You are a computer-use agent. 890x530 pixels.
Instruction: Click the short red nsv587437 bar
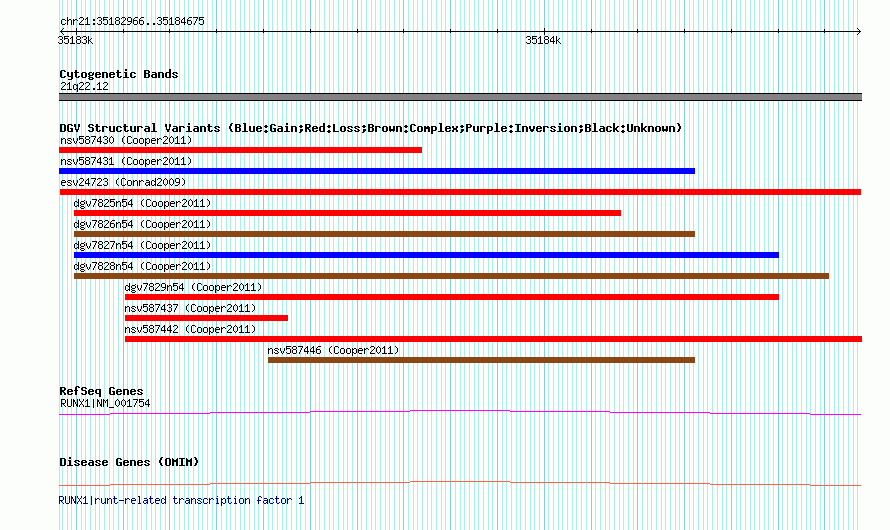(207, 318)
